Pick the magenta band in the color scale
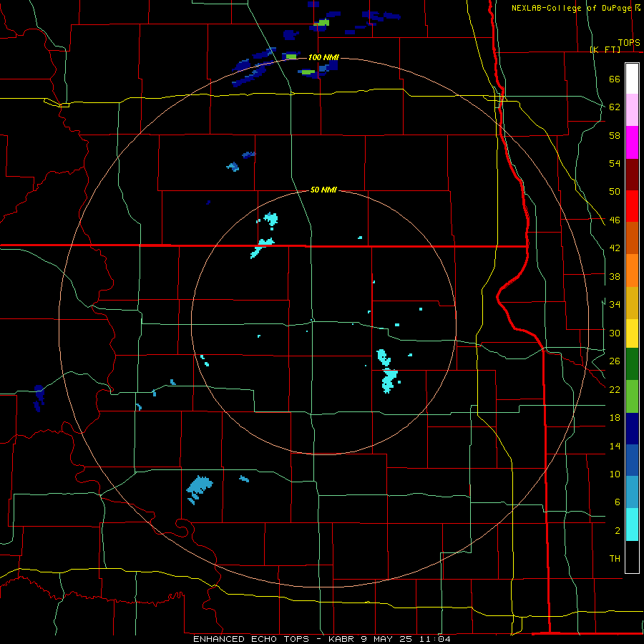Viewport: 644px width, 644px height. pyautogui.click(x=632, y=142)
